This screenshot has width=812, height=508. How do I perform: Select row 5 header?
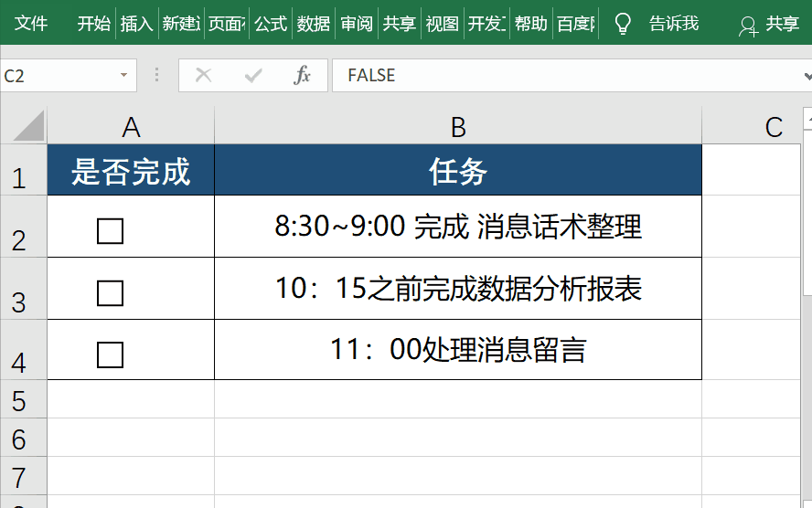(x=23, y=399)
